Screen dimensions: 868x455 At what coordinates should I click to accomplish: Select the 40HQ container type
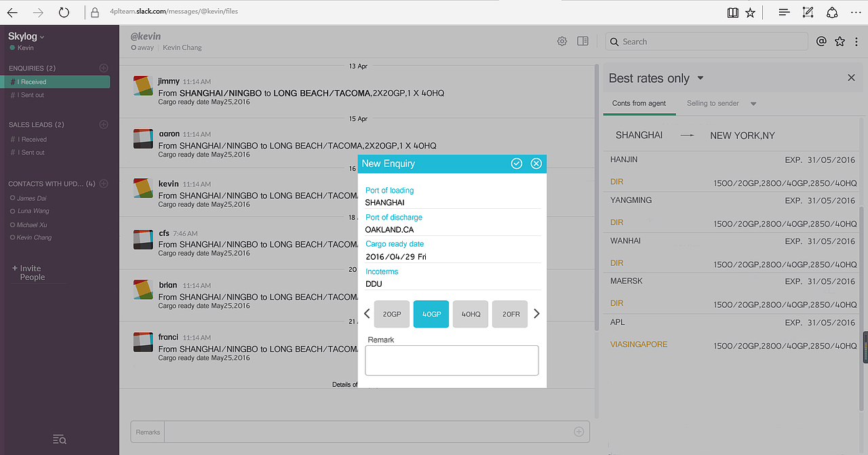[471, 314]
